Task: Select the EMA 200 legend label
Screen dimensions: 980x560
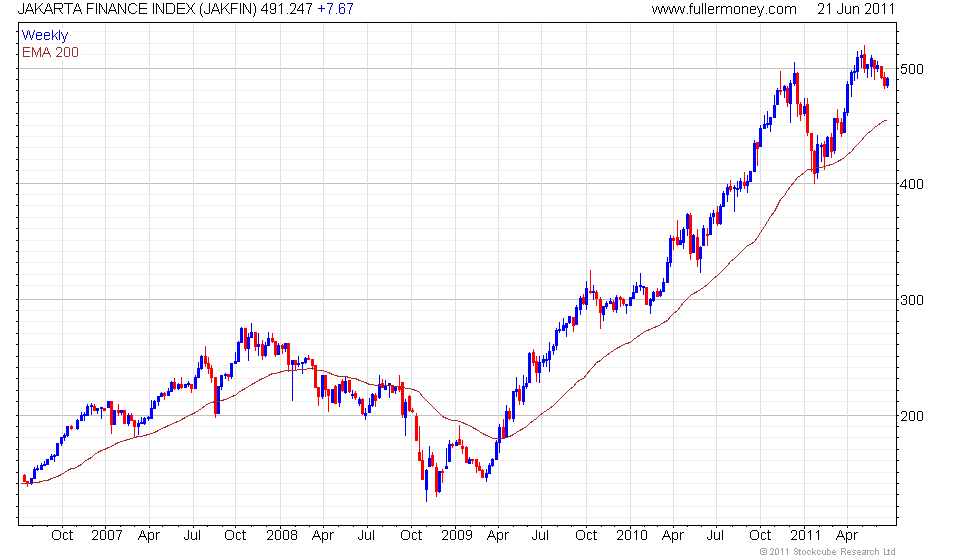Action: (x=50, y=52)
